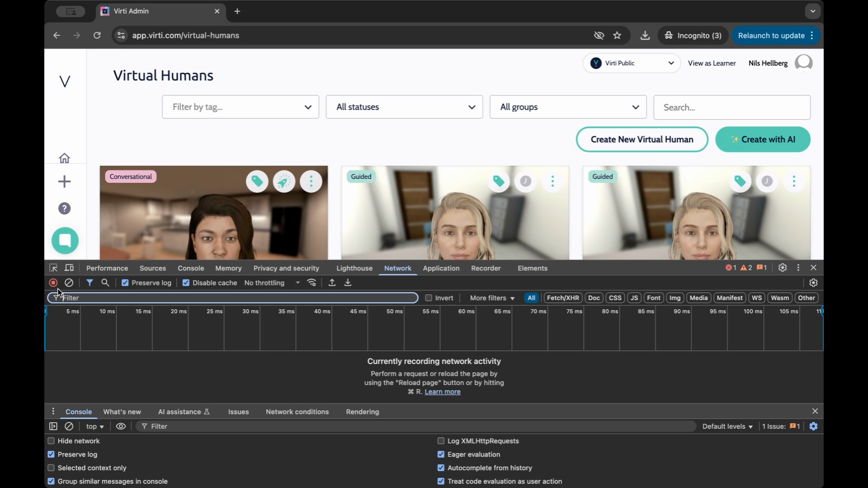The image size is (868, 488).
Task: Open the Learn more link
Action: 442,392
